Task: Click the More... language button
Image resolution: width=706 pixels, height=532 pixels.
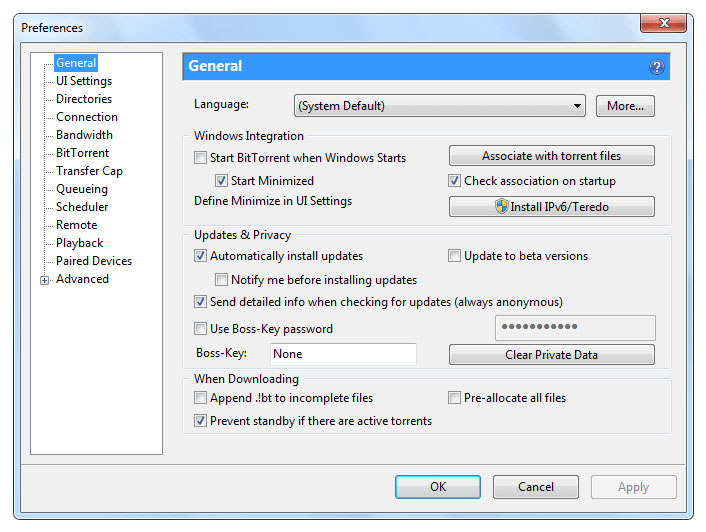Action: [625, 106]
